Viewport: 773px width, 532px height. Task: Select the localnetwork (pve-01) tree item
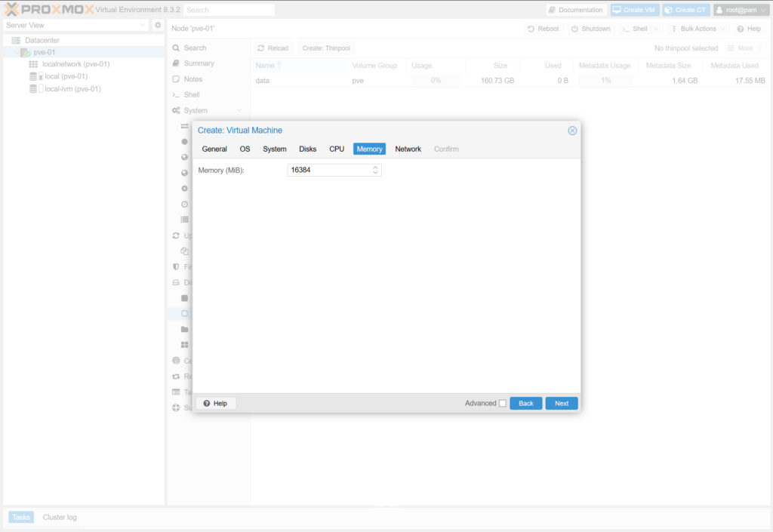click(75, 64)
